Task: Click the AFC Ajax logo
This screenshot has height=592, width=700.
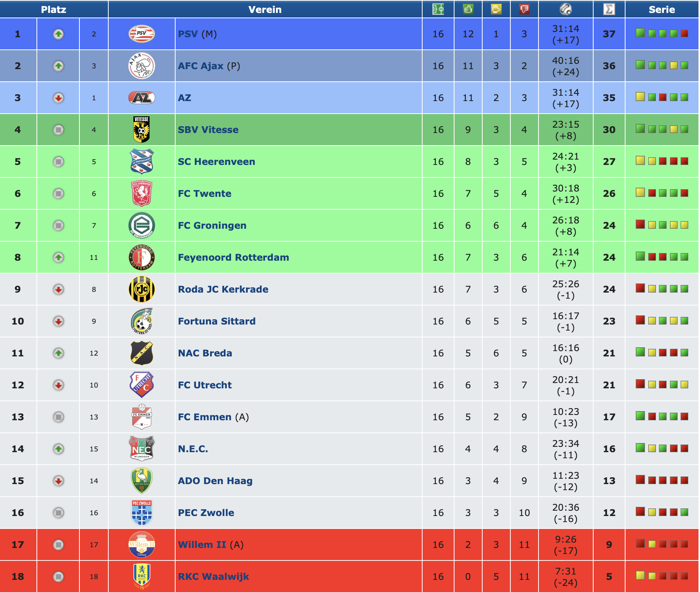Action: coord(141,66)
